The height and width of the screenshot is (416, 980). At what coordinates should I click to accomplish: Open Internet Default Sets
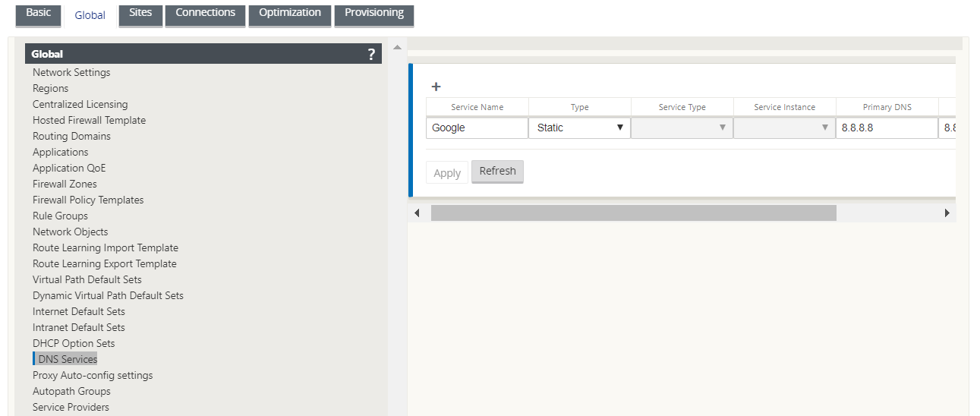(x=79, y=311)
